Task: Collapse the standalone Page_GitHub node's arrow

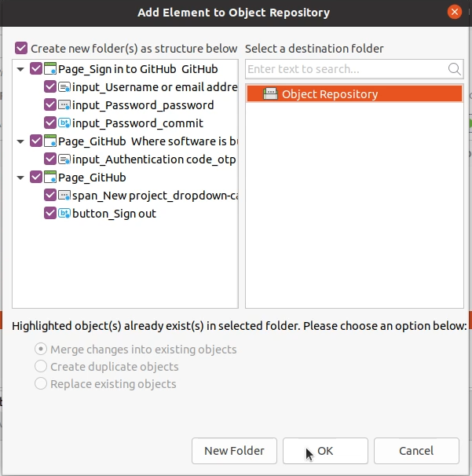Action: 20,178
